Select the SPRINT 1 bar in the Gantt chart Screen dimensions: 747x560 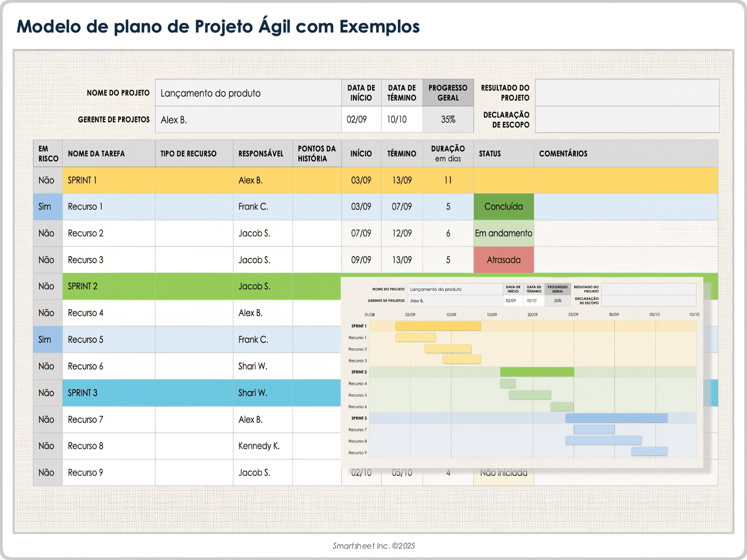438,327
